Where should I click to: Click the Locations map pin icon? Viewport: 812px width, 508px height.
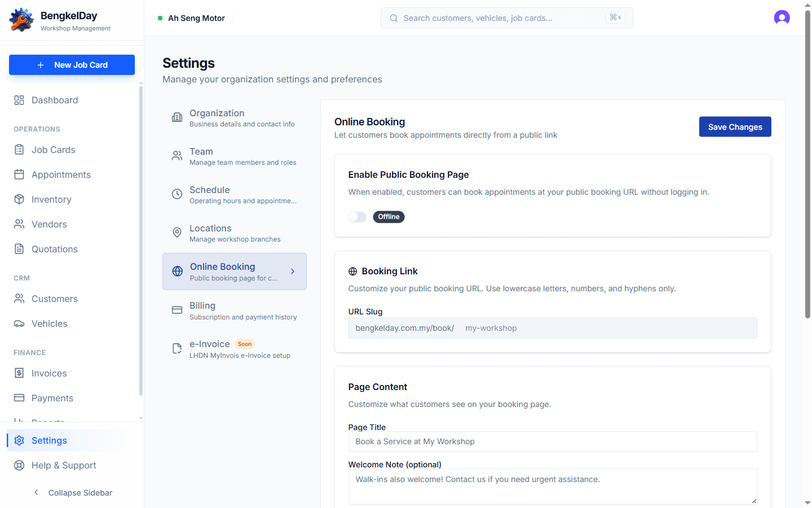(x=177, y=233)
